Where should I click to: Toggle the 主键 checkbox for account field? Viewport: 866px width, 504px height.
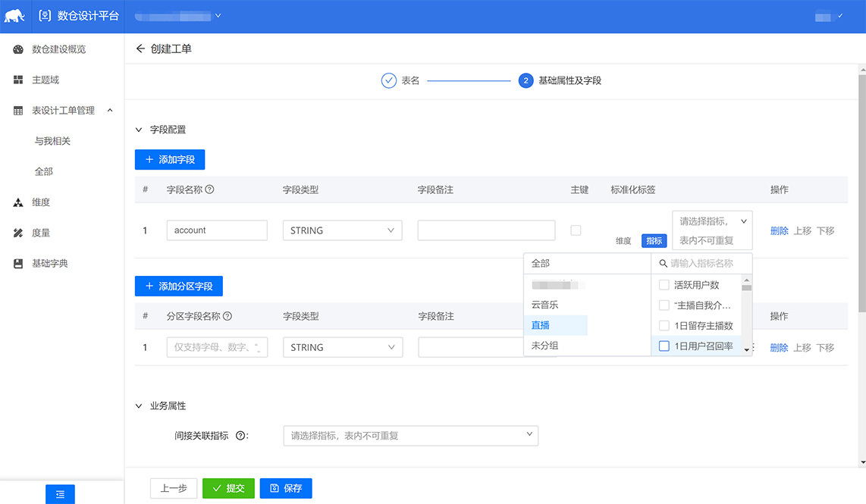pyautogui.click(x=576, y=230)
